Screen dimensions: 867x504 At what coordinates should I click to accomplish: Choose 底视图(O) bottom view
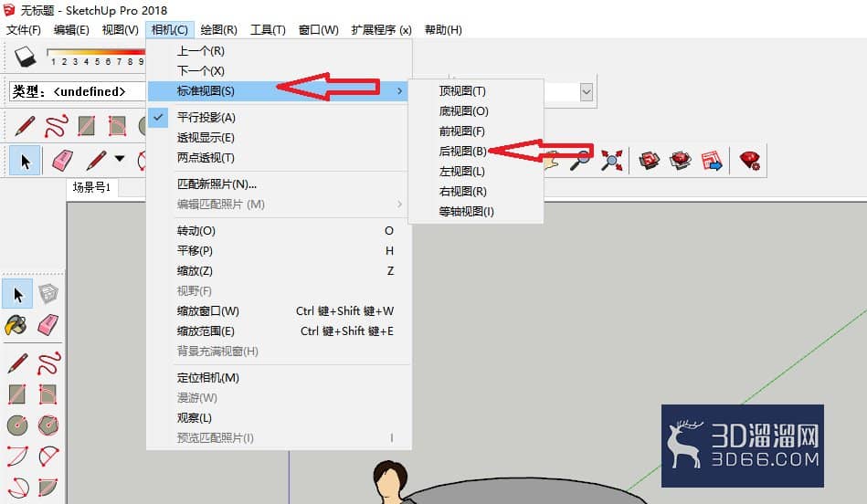click(x=475, y=111)
